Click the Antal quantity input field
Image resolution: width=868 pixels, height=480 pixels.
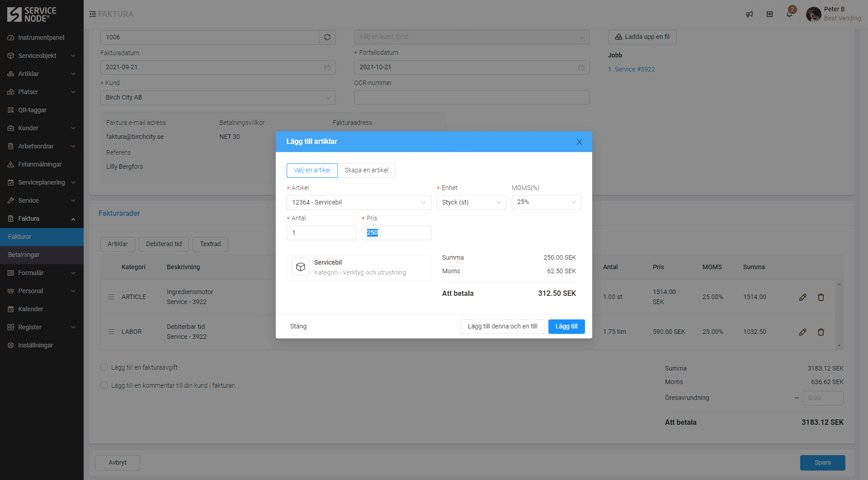(321, 233)
